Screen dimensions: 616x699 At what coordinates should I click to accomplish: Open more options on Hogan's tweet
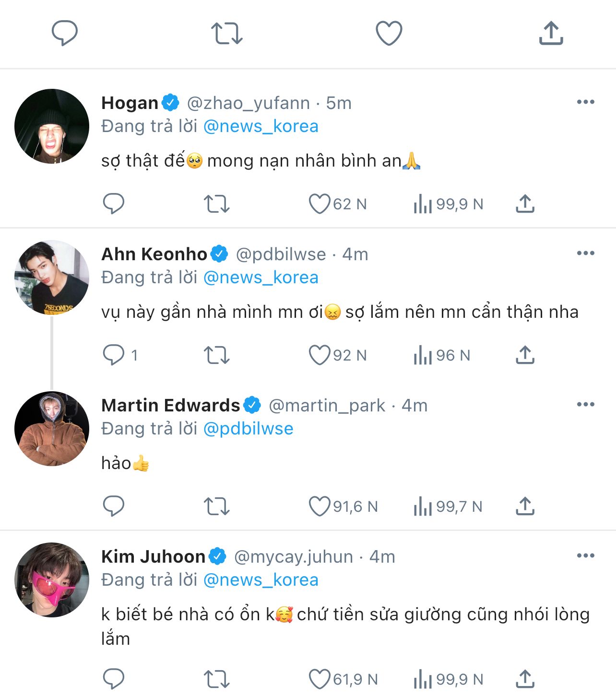coord(585,102)
